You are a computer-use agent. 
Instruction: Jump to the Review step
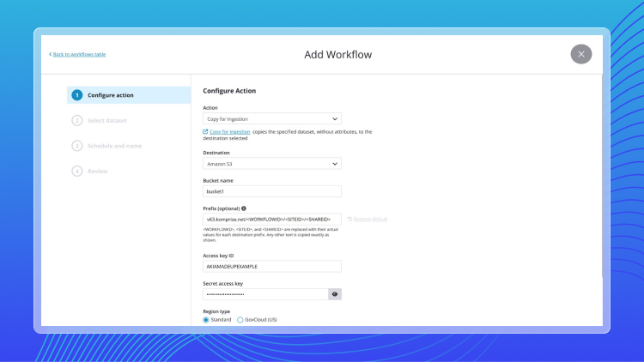pos(97,172)
